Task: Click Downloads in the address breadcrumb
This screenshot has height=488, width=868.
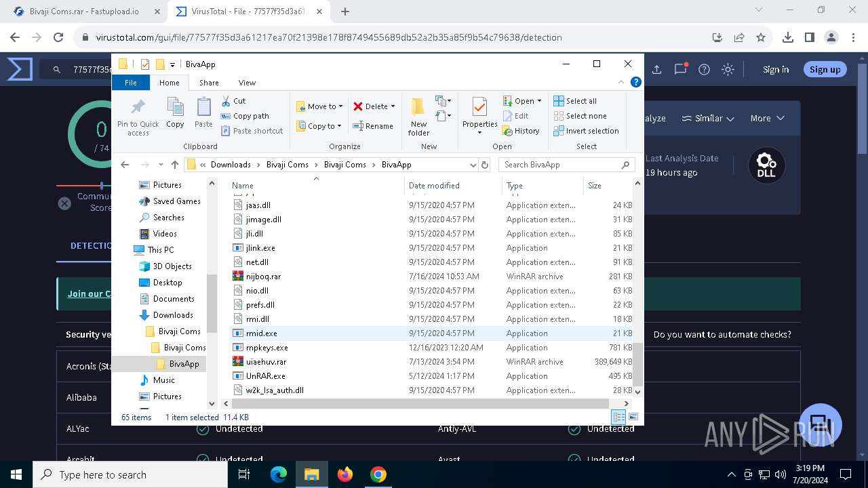Action: click(x=231, y=165)
